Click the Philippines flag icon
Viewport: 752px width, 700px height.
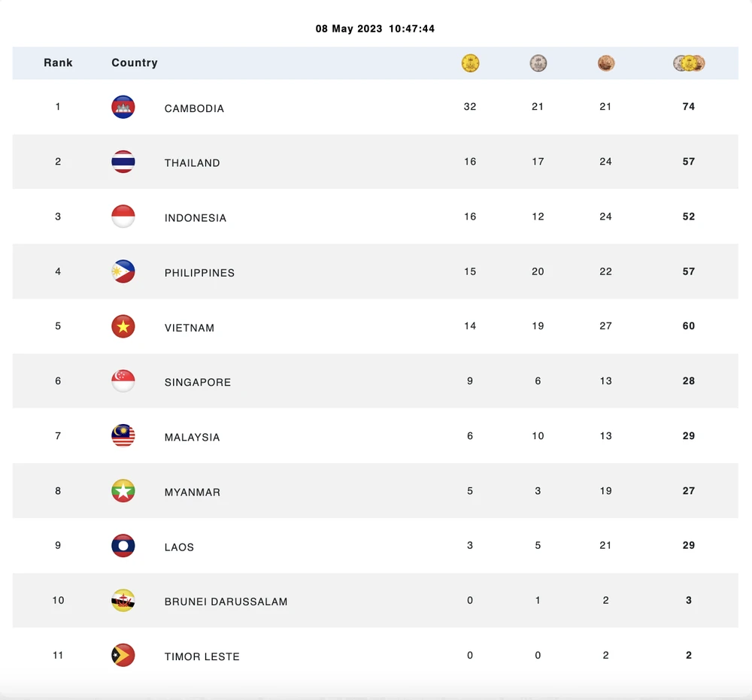click(123, 271)
